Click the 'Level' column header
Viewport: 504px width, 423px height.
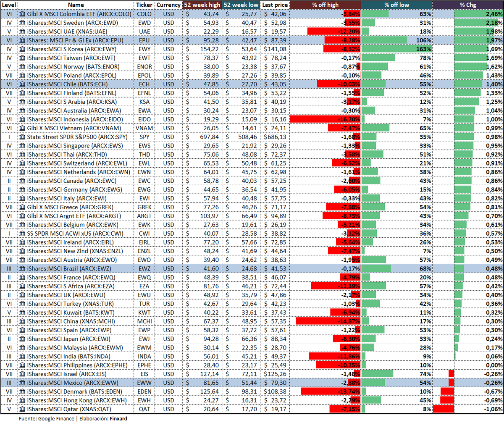[9, 5]
